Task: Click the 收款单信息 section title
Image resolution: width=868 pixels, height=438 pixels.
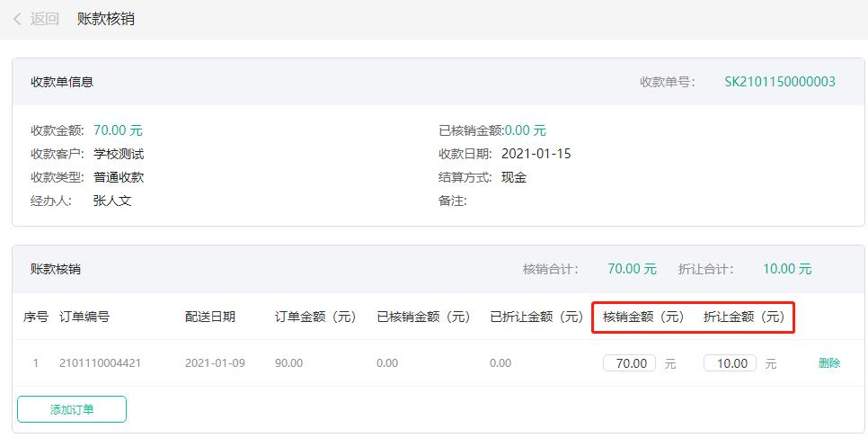Action: pos(62,82)
